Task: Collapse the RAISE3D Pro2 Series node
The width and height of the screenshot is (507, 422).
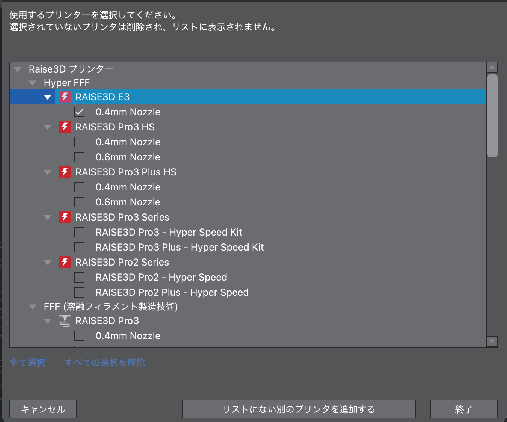Action: click(48, 262)
